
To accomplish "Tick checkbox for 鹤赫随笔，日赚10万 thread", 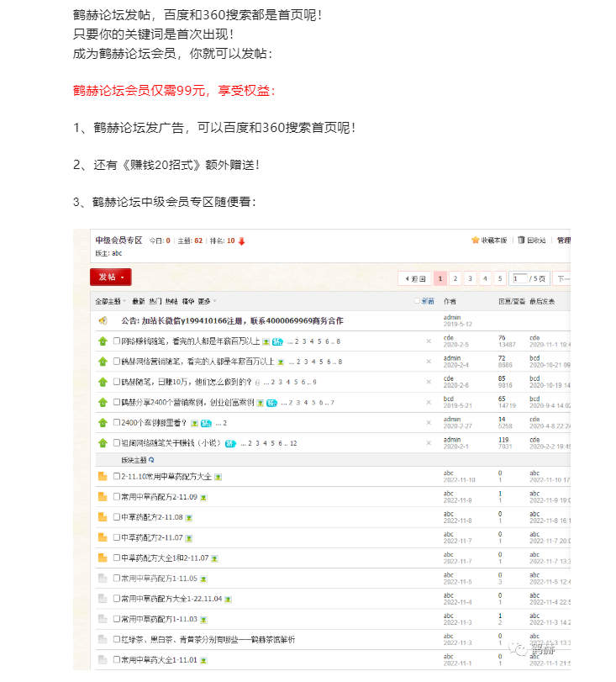I will pyautogui.click(x=117, y=382).
